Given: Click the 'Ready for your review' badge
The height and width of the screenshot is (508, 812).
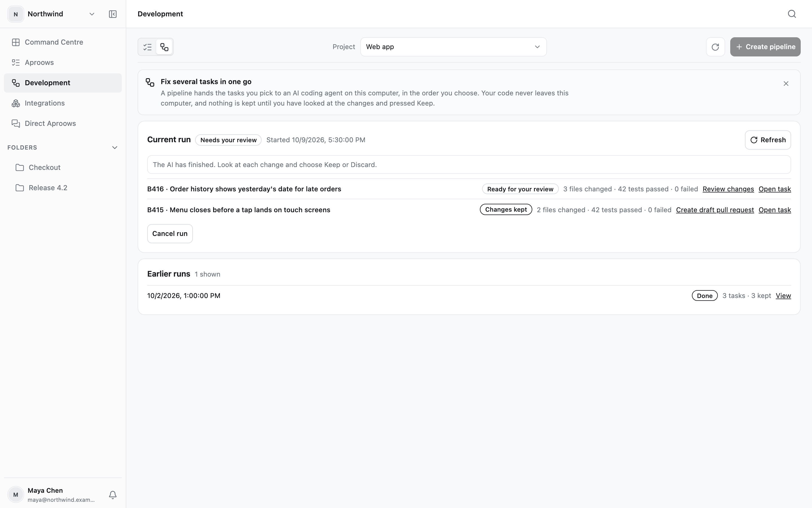Looking at the screenshot, I should [520, 189].
